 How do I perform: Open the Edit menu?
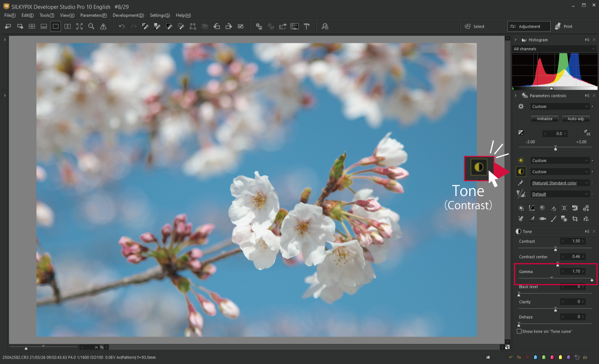pos(27,15)
